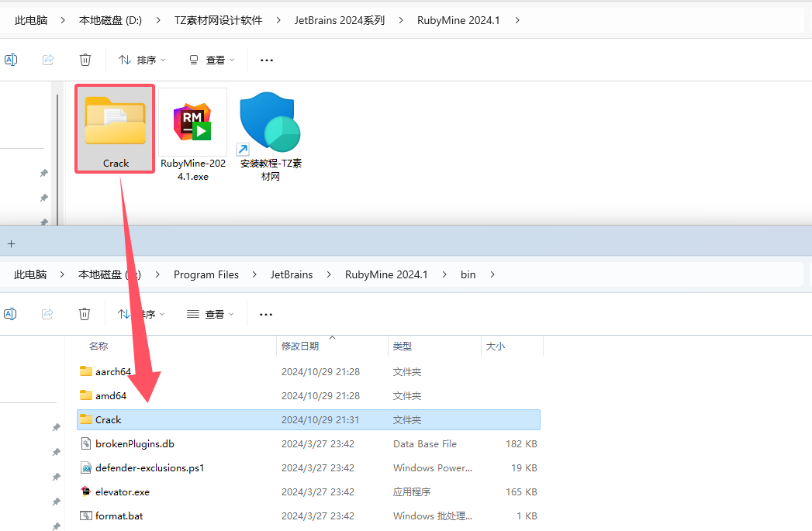812x531 pixels.
Task: Click the defender-exclusions.ps1 file icon
Action: [86, 468]
